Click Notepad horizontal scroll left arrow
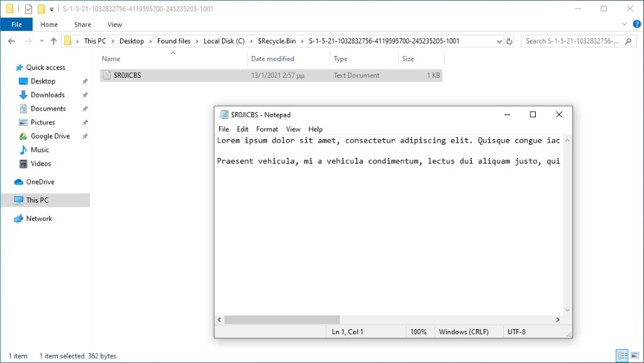This screenshot has height=363, width=644. point(219,320)
